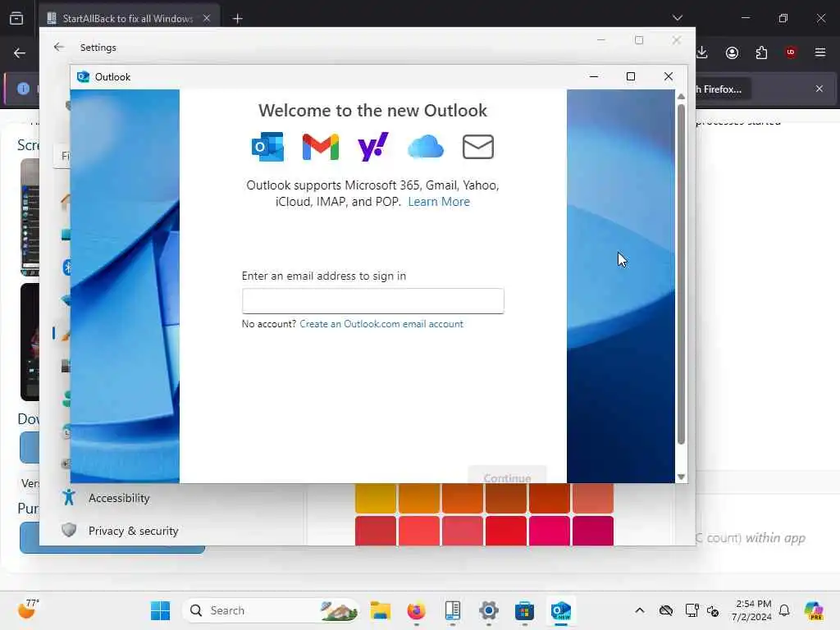840x630 pixels.
Task: Open the clock showing 2:54 PM
Action: [x=751, y=610]
